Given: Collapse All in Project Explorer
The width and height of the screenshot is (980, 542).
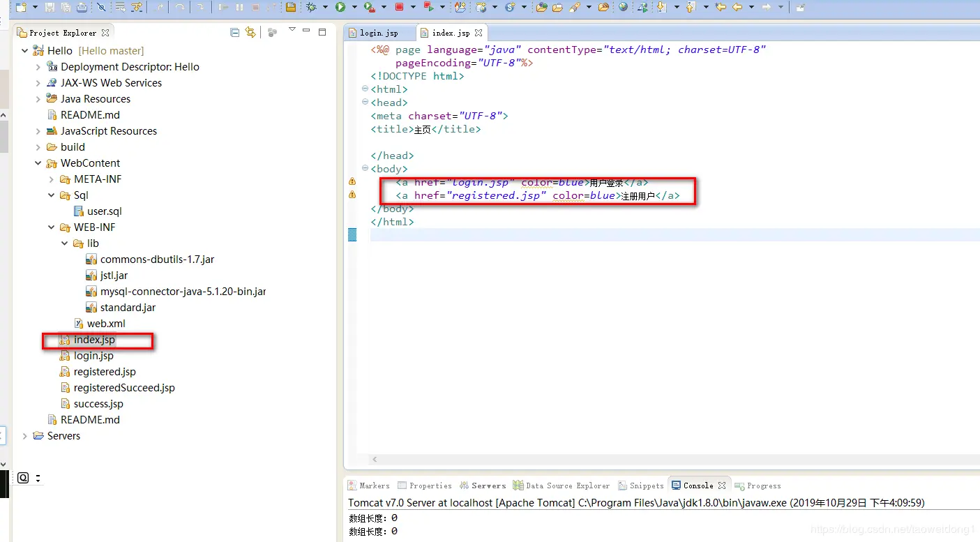Looking at the screenshot, I should pos(235,32).
